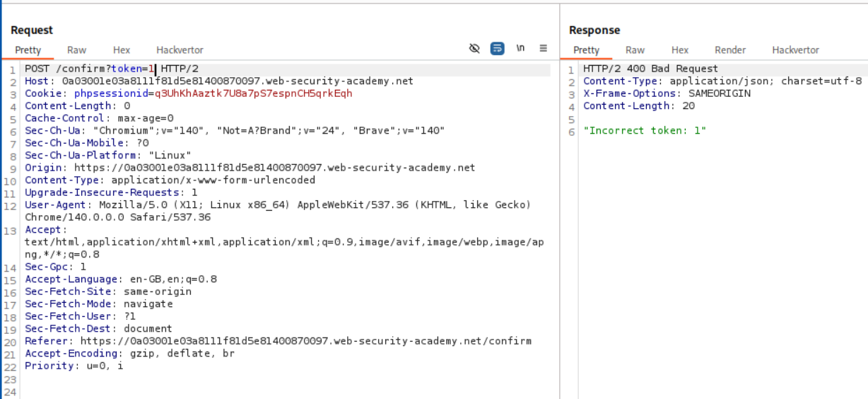The width and height of the screenshot is (868, 399).
Task: Click the HTTP/2 400 Bad Request status line
Action: [x=650, y=69]
